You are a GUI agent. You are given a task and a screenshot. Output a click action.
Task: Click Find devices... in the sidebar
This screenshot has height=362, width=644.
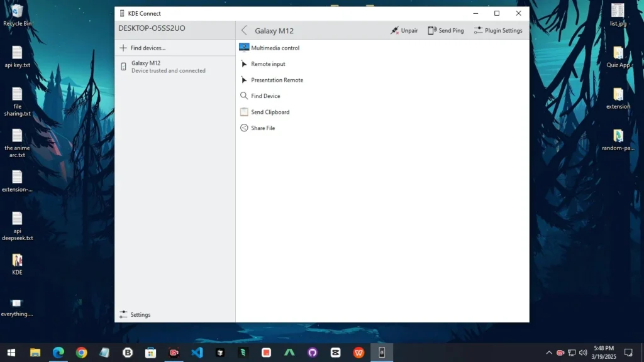tap(175, 48)
